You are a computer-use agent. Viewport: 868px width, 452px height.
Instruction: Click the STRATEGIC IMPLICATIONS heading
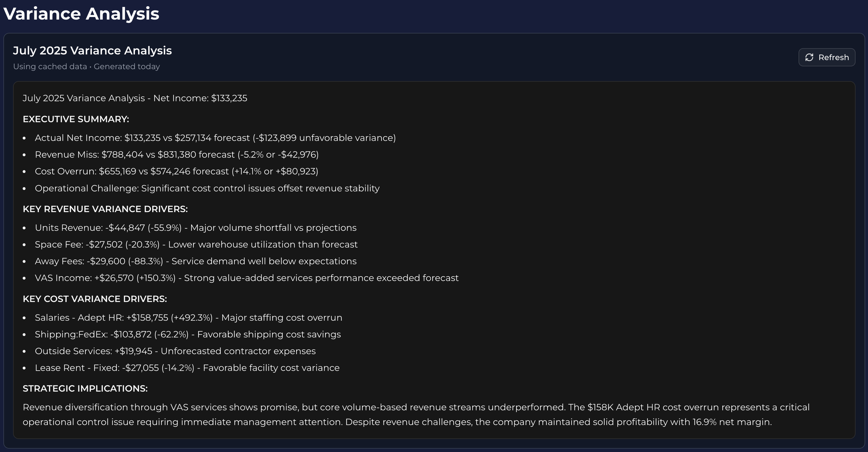click(x=85, y=389)
